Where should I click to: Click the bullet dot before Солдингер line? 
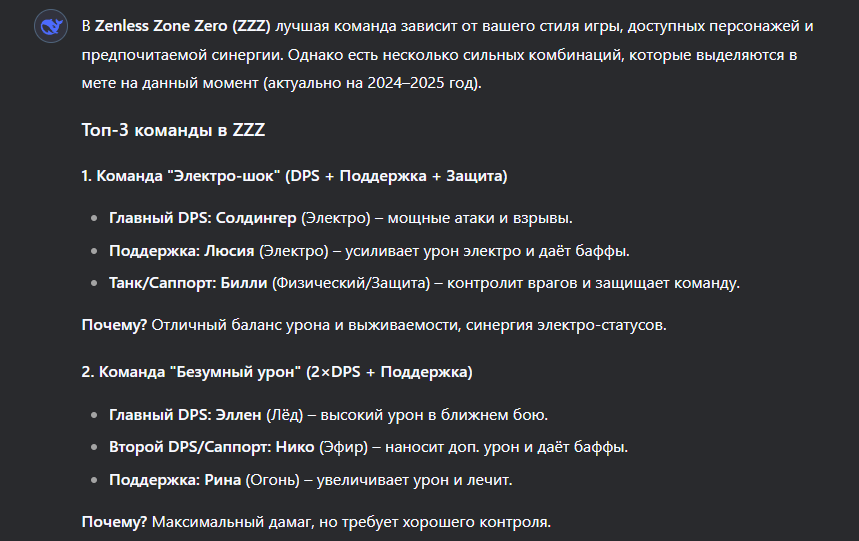point(94,218)
